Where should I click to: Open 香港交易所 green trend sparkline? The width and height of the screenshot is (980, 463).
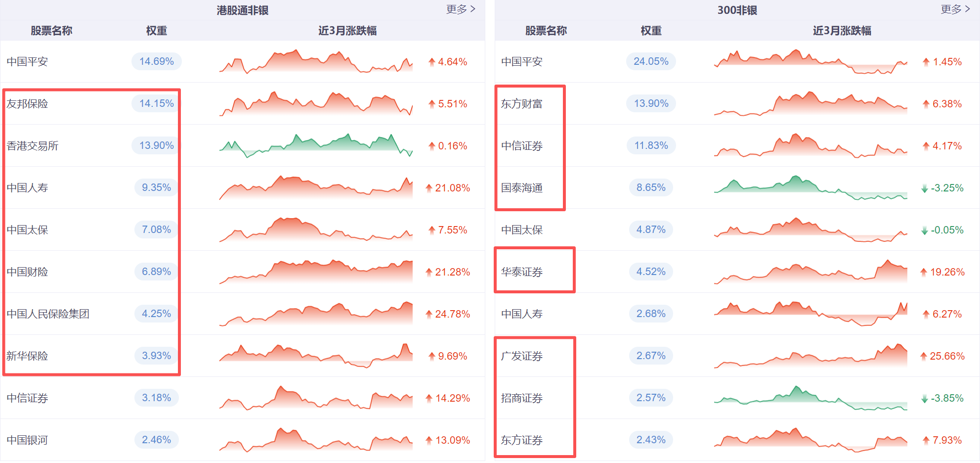click(316, 145)
